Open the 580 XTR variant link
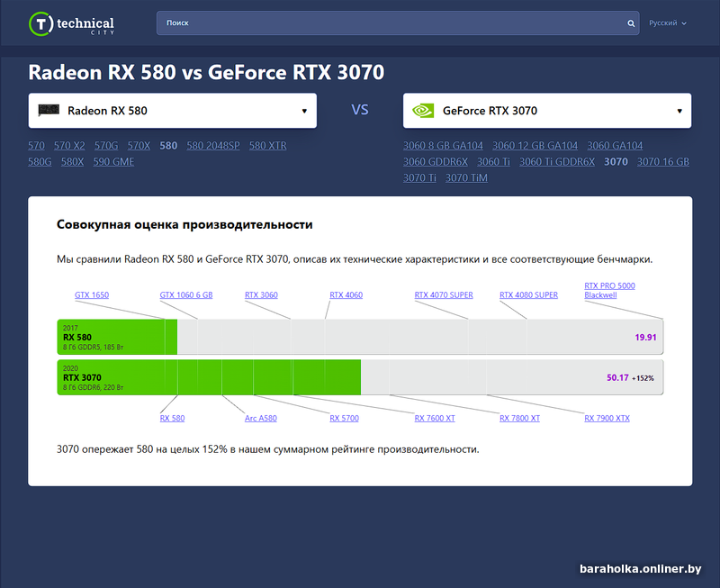The width and height of the screenshot is (720, 588). point(267,146)
